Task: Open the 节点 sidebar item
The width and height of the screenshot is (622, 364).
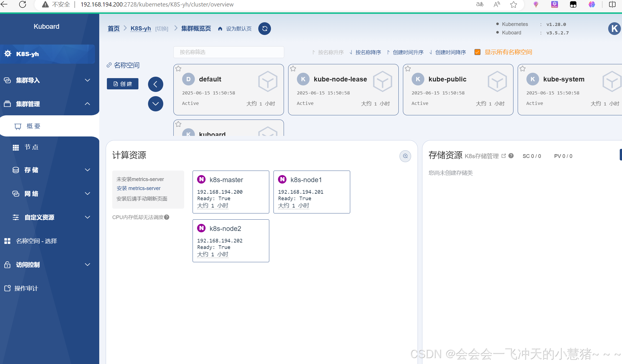Action: pos(31,147)
